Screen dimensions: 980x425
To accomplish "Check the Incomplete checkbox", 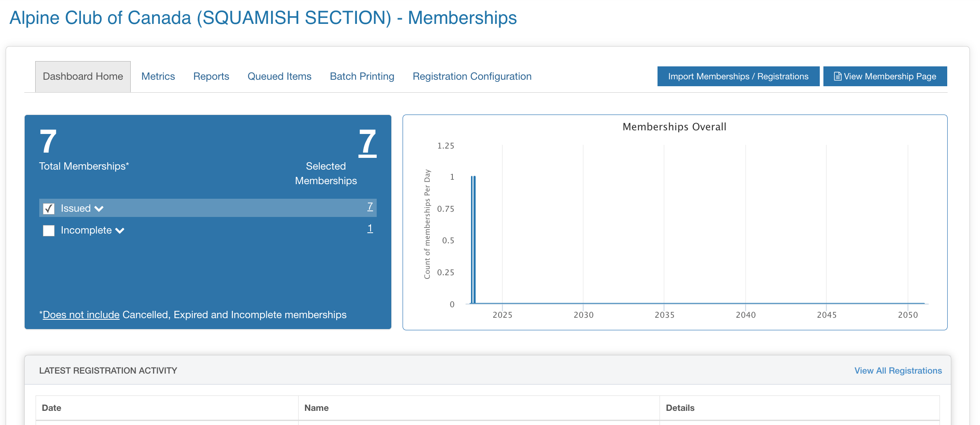I will [x=49, y=230].
